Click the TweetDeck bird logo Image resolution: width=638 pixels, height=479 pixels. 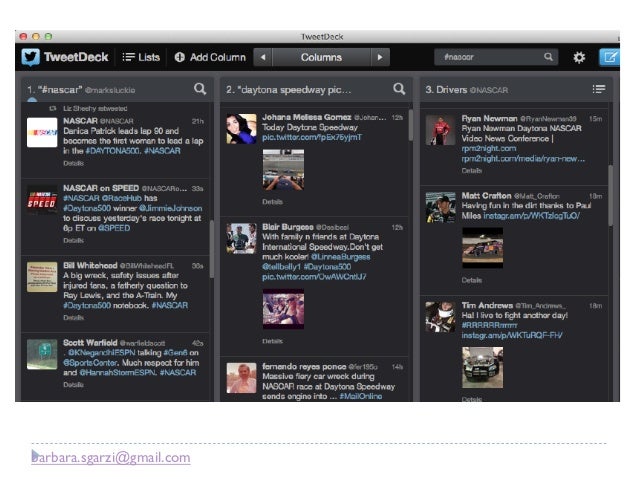[31, 57]
